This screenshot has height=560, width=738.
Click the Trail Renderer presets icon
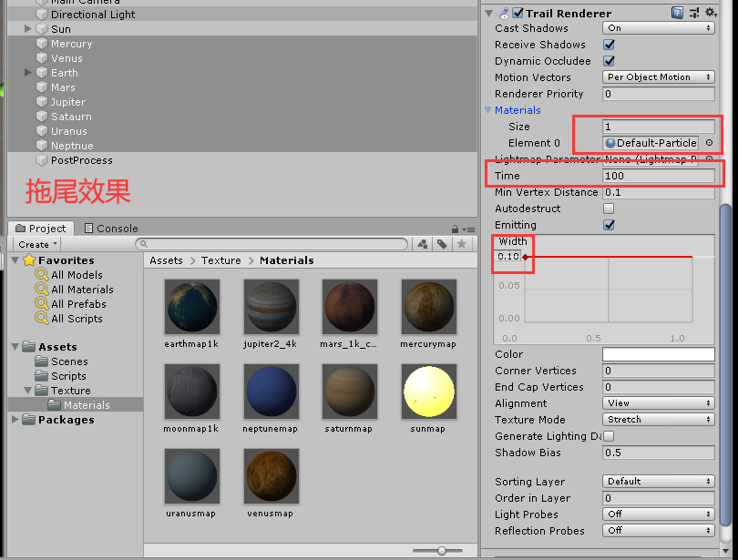point(693,12)
